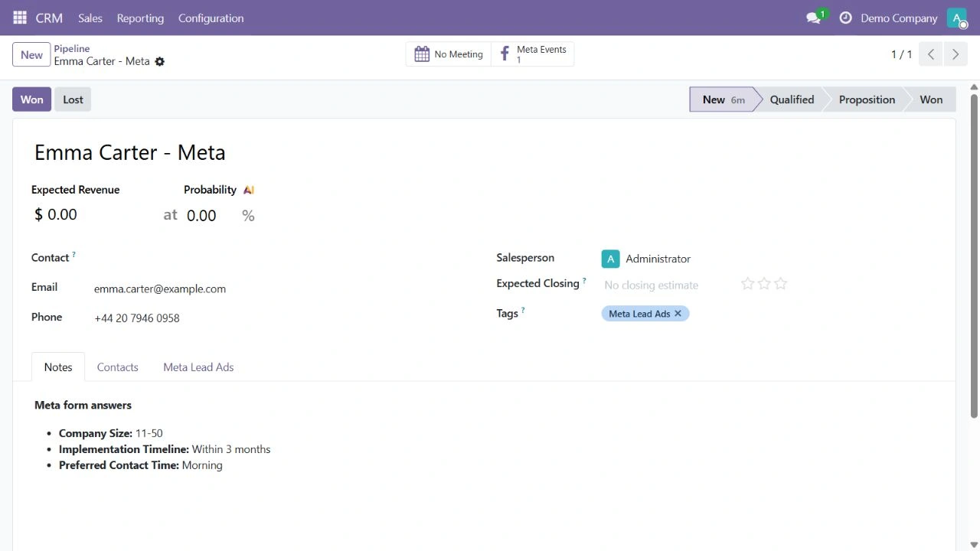Click the Preferred Contact Time note line
The width and height of the screenshot is (980, 551).
tap(141, 465)
